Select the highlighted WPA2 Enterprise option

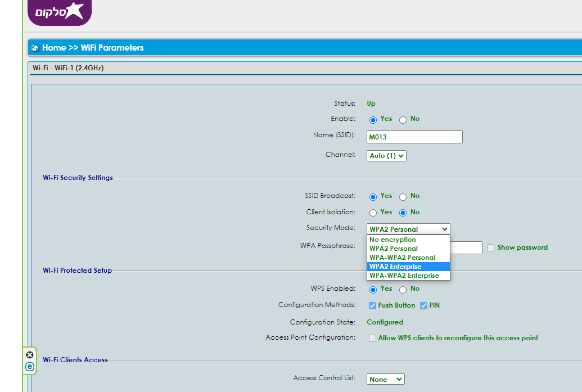coord(408,267)
